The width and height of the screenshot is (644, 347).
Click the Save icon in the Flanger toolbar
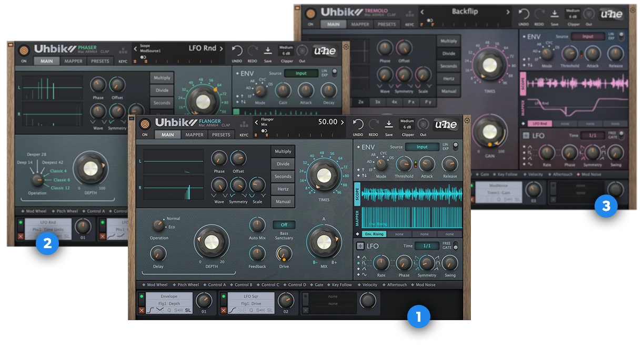389,124
